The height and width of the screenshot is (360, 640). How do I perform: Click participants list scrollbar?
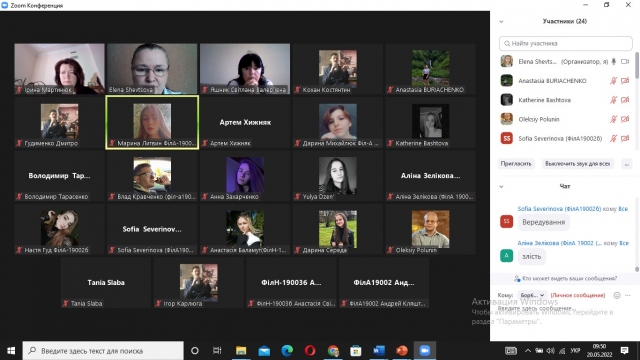637,65
